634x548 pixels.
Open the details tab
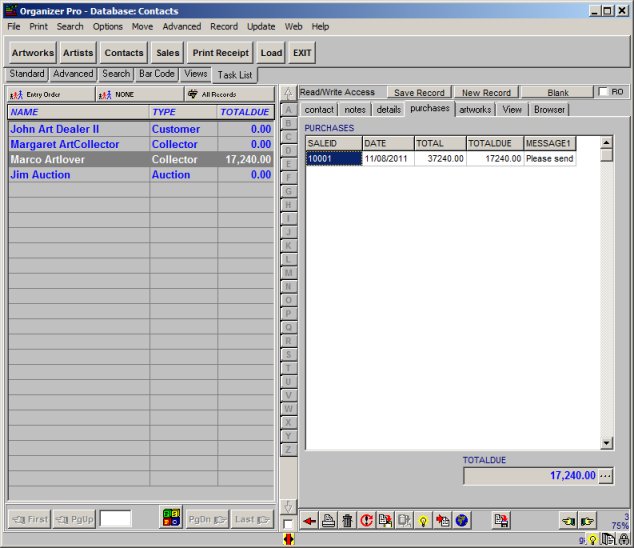click(389, 110)
